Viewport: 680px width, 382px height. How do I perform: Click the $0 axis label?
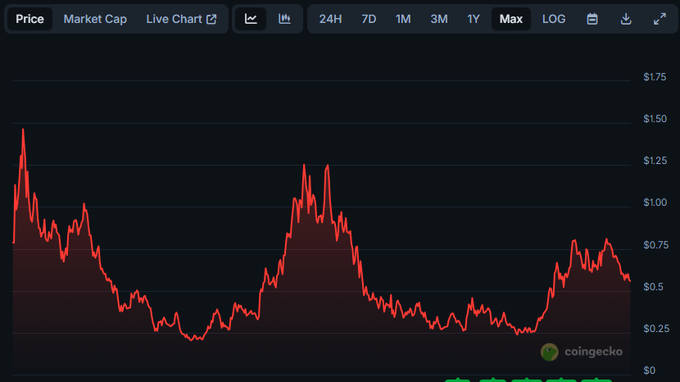pyautogui.click(x=649, y=370)
